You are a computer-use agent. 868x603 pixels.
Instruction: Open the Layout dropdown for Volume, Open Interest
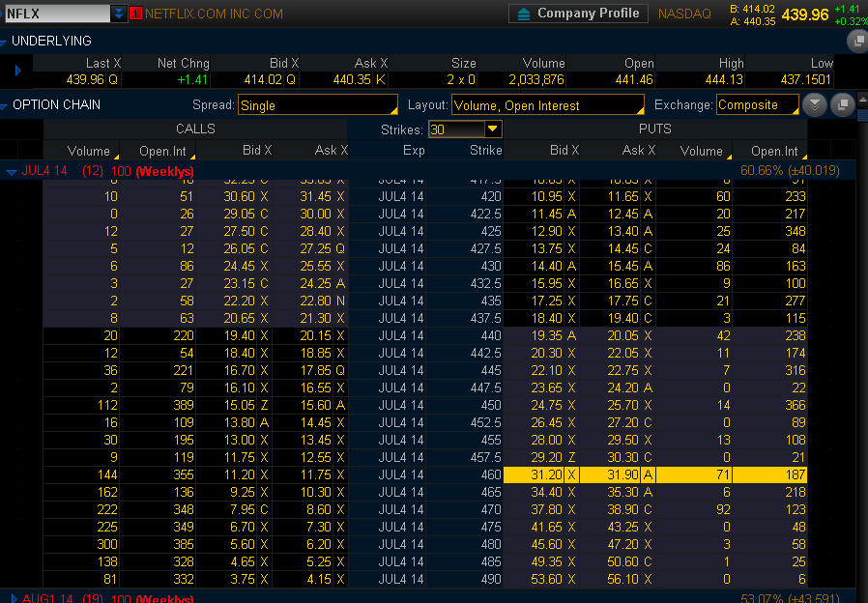(x=547, y=105)
